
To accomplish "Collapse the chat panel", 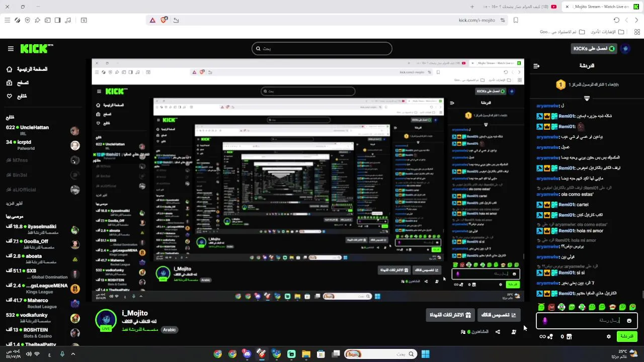I will tap(537, 66).
